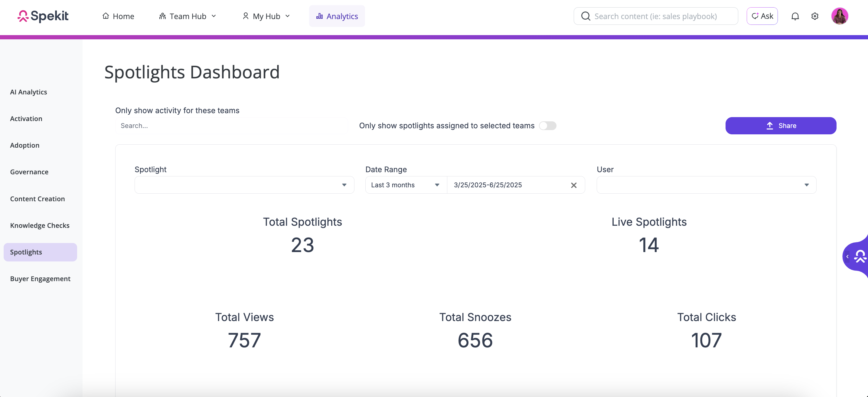The height and width of the screenshot is (397, 868).
Task: Click the Spekit logo
Action: tap(43, 16)
